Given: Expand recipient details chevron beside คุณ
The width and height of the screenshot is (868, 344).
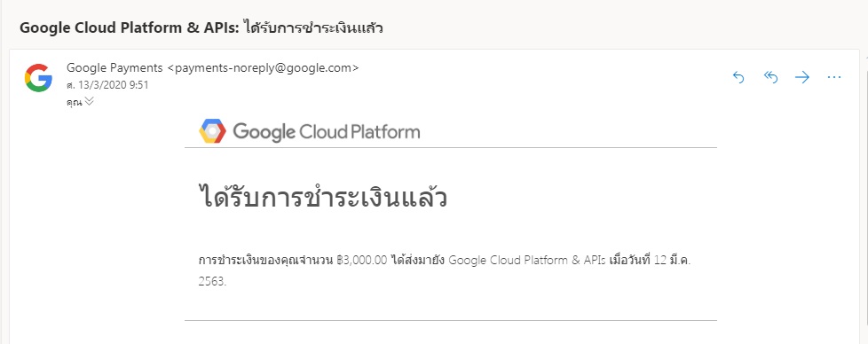Looking at the screenshot, I should (89, 101).
